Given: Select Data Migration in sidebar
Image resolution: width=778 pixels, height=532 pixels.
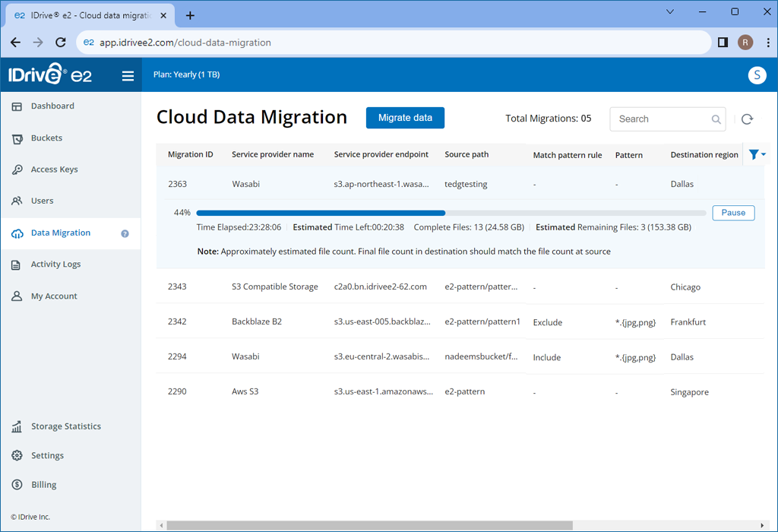Looking at the screenshot, I should tap(61, 233).
